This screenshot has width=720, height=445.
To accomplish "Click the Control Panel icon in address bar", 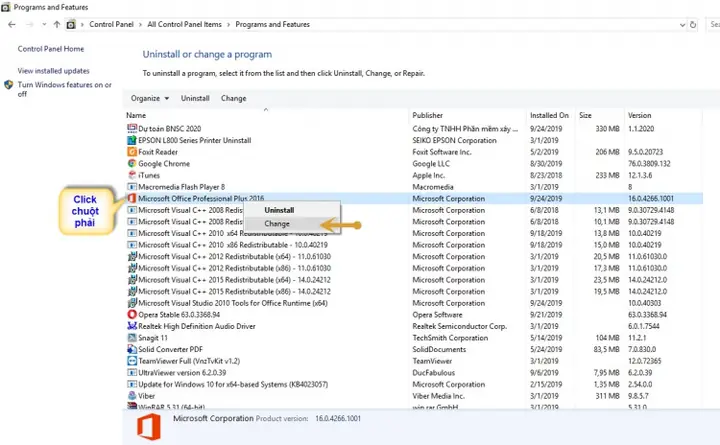I will click(71, 25).
